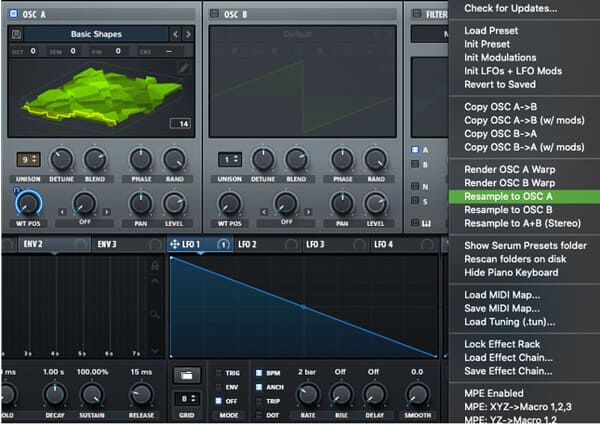600x424 pixels.
Task: Click LFO Smooth knob
Action: click(x=417, y=394)
